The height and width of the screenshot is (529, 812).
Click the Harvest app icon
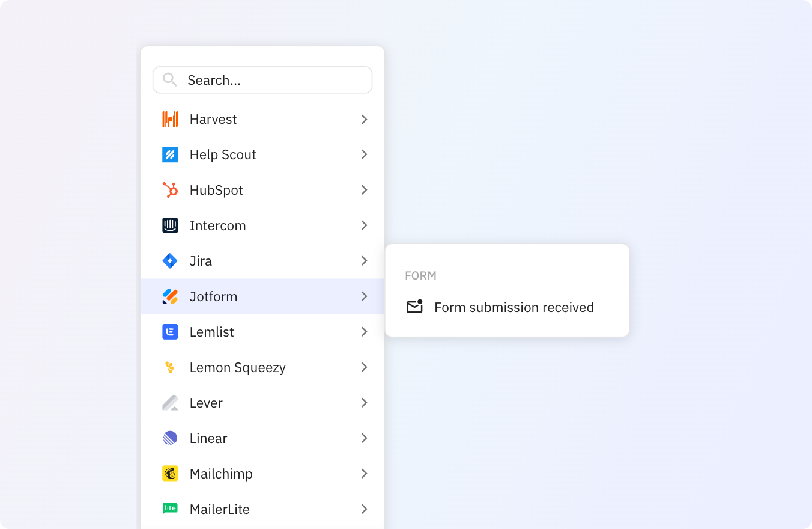170,119
